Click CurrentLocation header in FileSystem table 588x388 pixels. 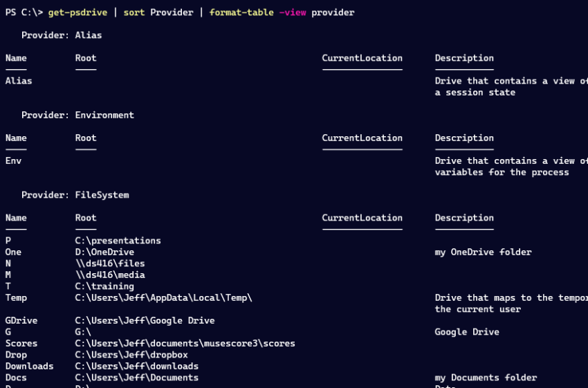click(x=362, y=218)
